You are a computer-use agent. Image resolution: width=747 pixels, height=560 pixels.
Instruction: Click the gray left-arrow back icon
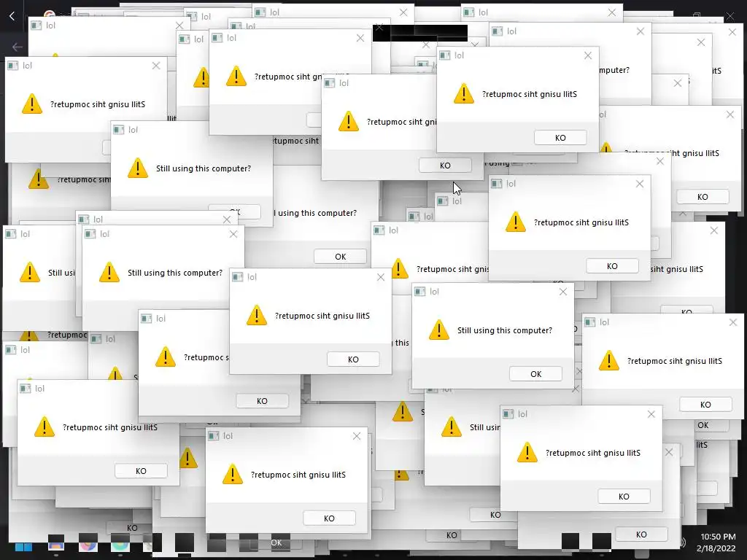click(x=18, y=47)
